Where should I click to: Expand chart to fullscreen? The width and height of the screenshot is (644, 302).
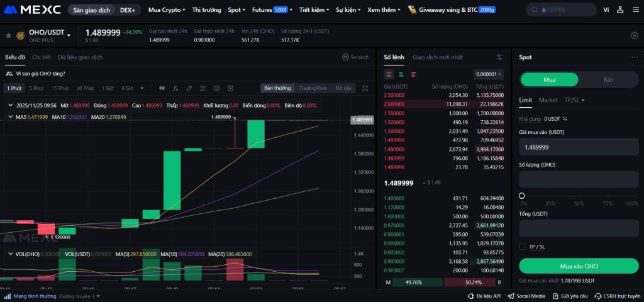(x=365, y=88)
